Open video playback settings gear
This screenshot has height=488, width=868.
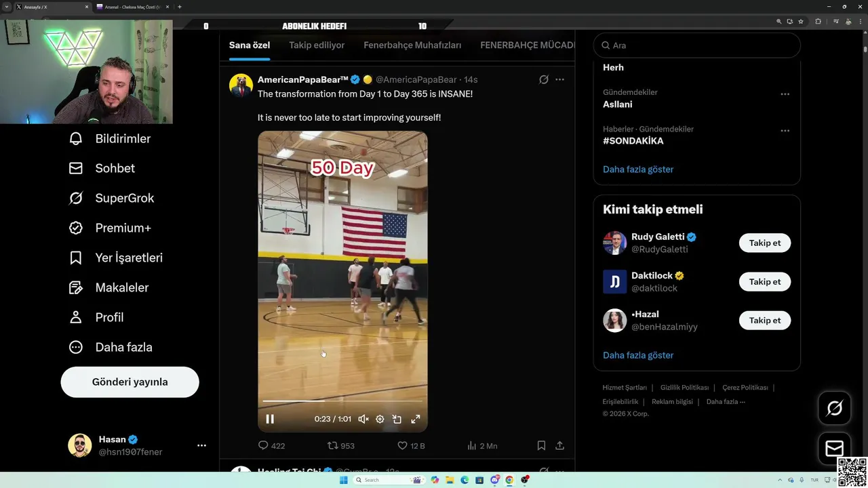point(380,419)
